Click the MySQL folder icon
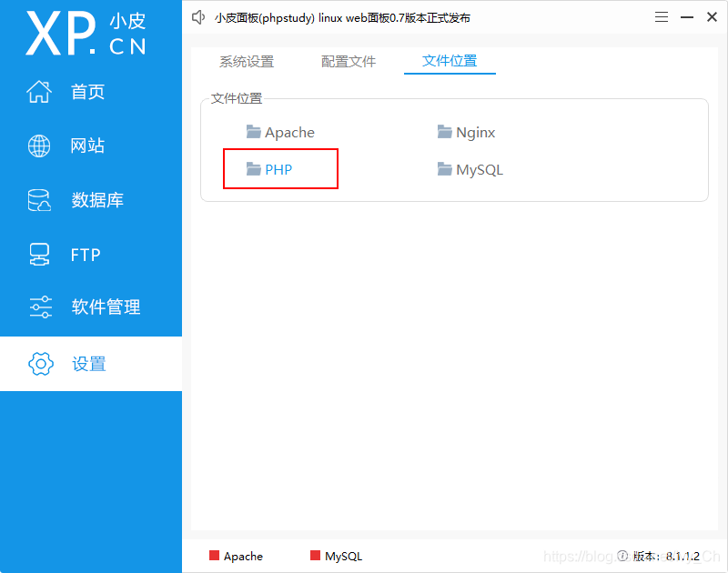Image resolution: width=728 pixels, height=573 pixels. (x=444, y=169)
